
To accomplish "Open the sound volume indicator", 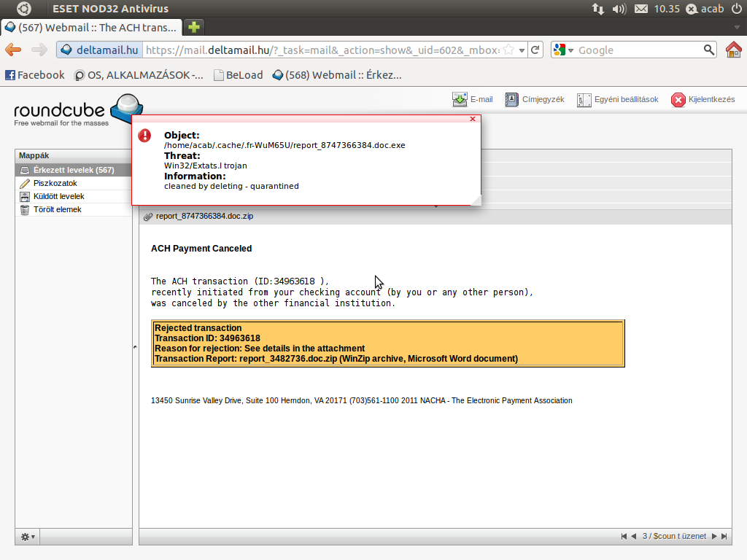I will coord(619,9).
